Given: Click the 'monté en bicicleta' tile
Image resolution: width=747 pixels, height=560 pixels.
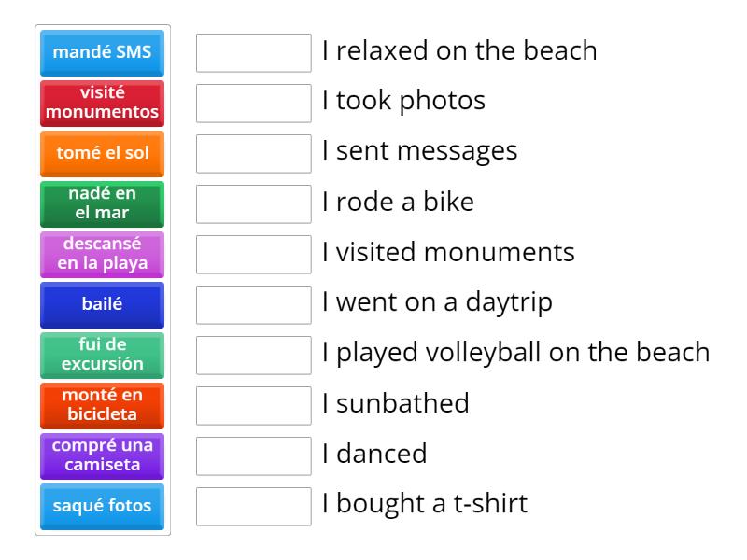Looking at the screenshot, I should click(x=103, y=405).
